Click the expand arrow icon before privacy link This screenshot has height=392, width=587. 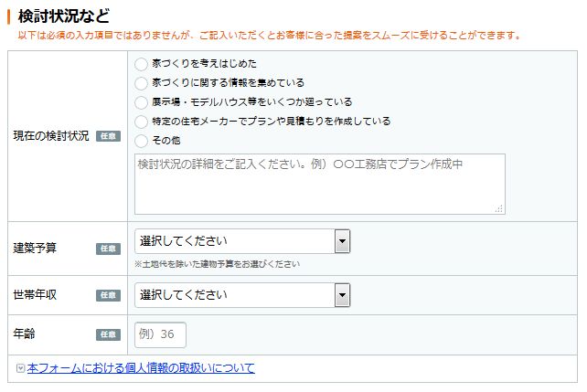click(x=20, y=368)
